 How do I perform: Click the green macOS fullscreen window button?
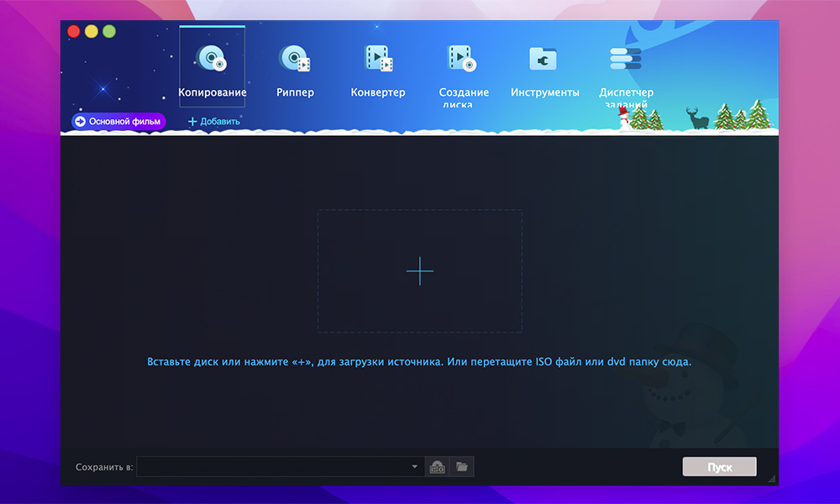[109, 32]
